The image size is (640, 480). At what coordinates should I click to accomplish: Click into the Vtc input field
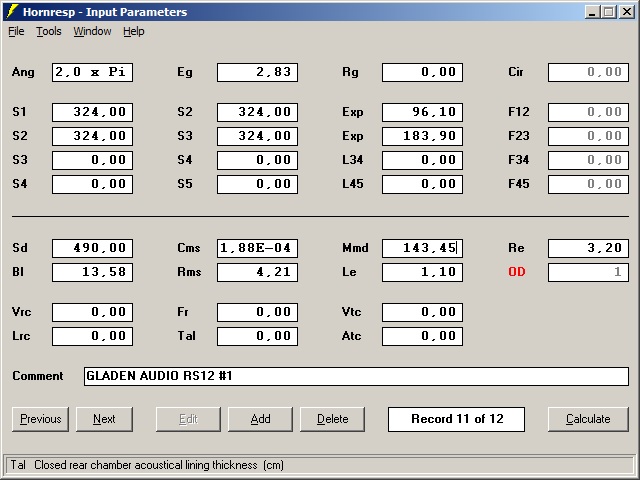click(x=422, y=312)
